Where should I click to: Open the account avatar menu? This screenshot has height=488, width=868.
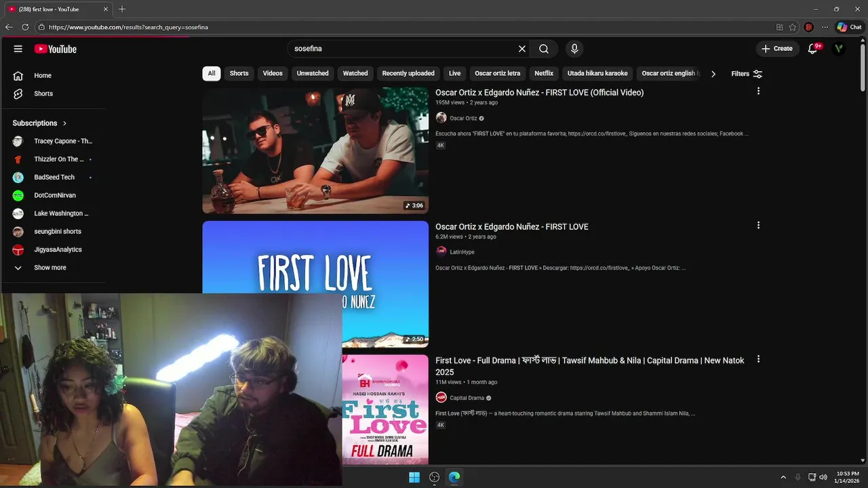coord(839,49)
